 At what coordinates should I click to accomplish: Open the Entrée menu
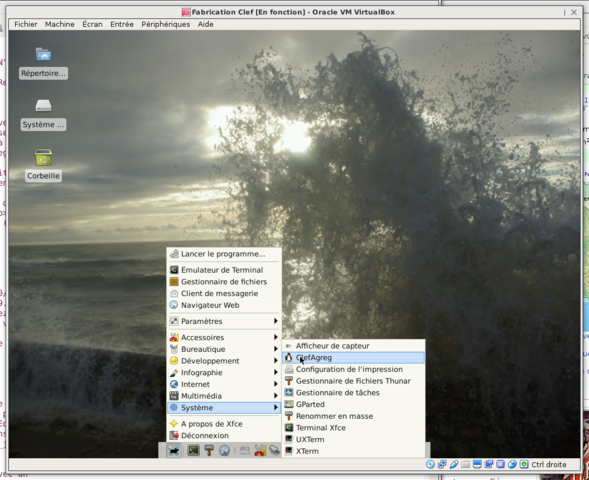click(x=122, y=24)
